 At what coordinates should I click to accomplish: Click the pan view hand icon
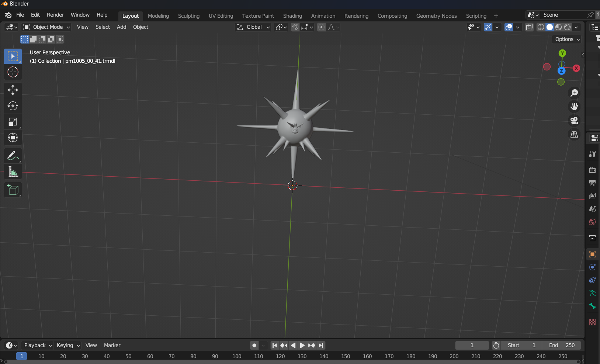pyautogui.click(x=574, y=107)
